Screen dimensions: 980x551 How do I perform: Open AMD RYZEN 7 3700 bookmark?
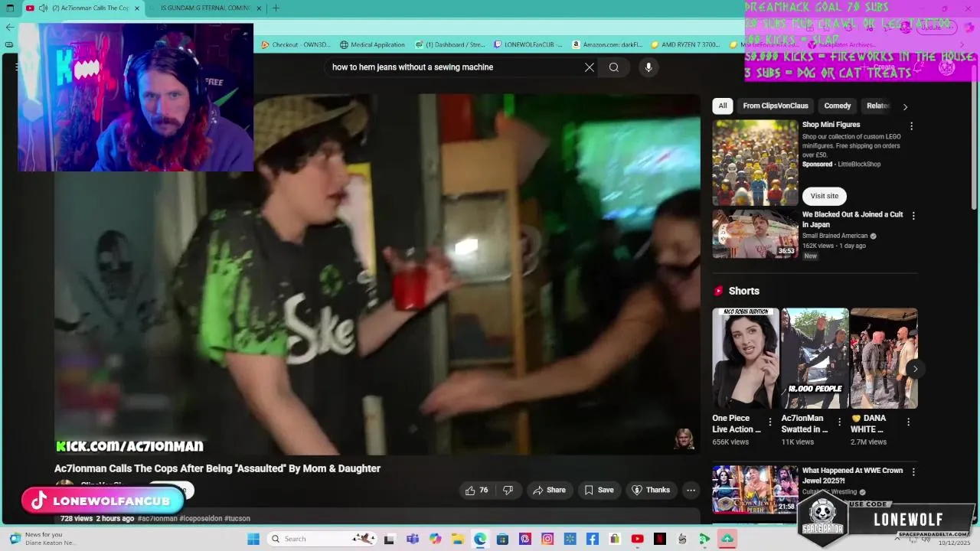tap(685, 44)
